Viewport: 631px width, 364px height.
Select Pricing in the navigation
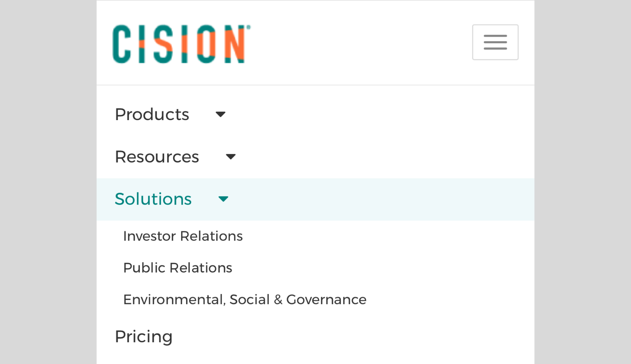[x=144, y=336]
